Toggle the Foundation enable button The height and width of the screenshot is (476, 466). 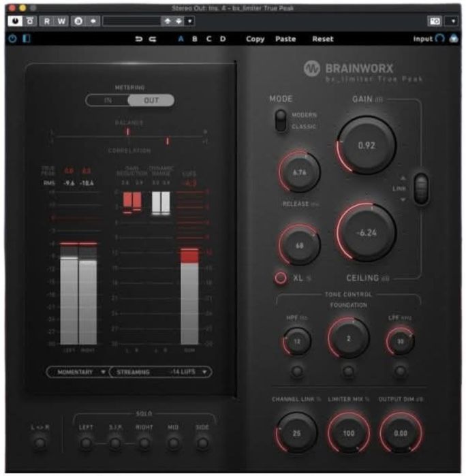click(x=348, y=371)
